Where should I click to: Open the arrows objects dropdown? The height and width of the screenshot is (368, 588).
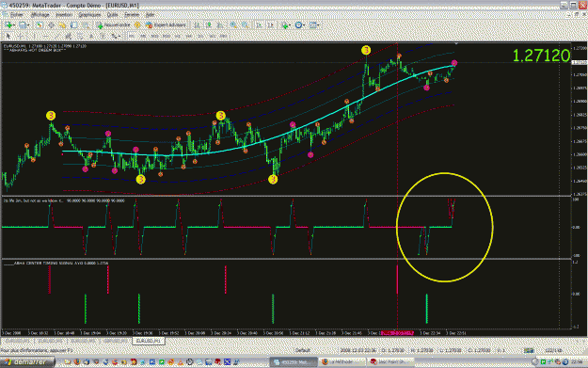116,37
